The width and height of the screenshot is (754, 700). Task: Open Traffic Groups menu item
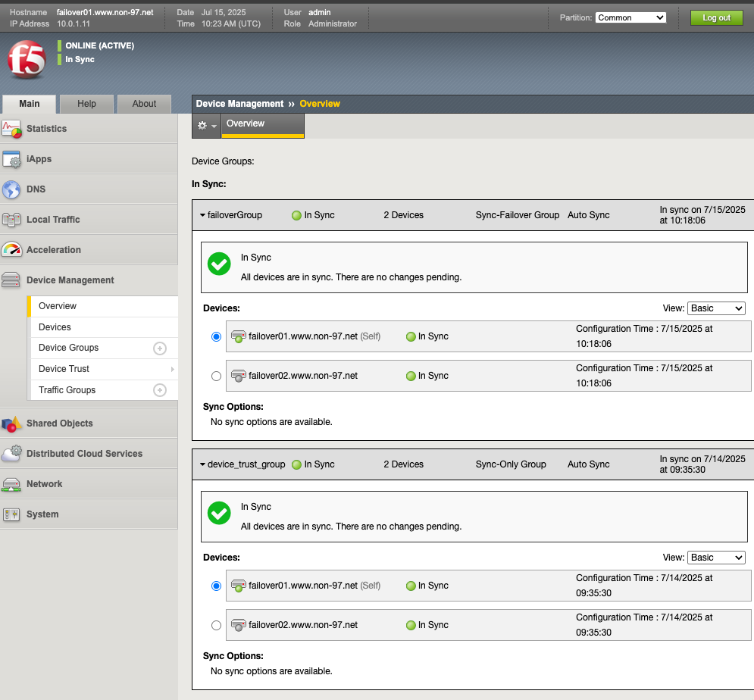[x=67, y=390]
